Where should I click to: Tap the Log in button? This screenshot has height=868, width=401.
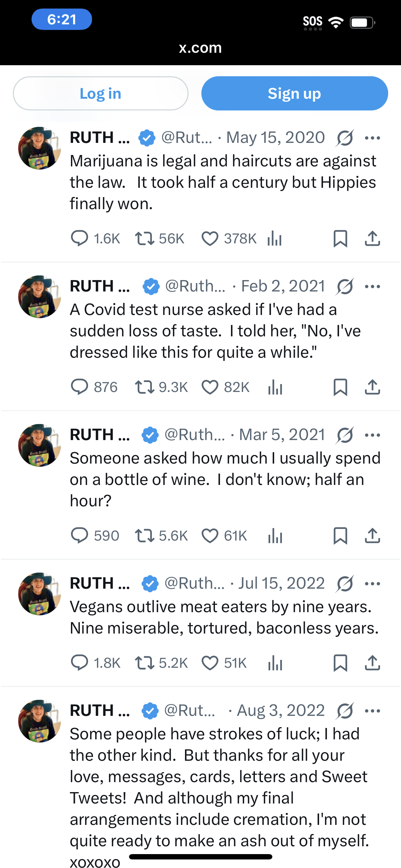coord(101,93)
